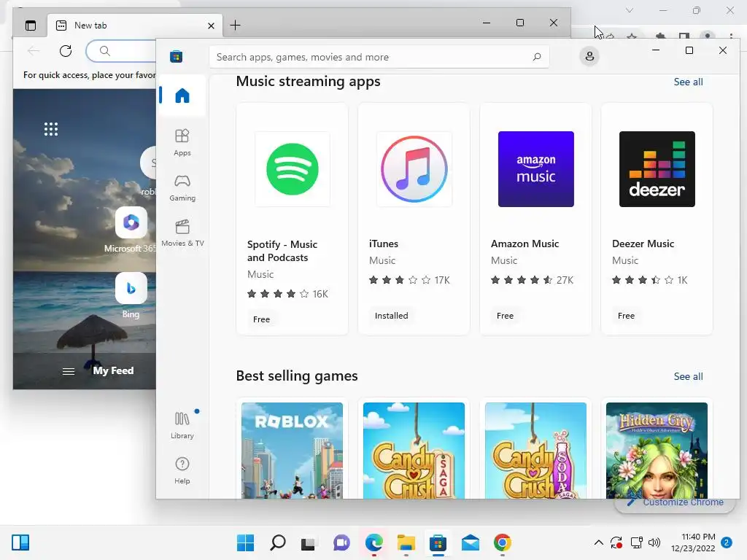Click Customize Chrome button
The width and height of the screenshot is (747, 560).
point(675,504)
